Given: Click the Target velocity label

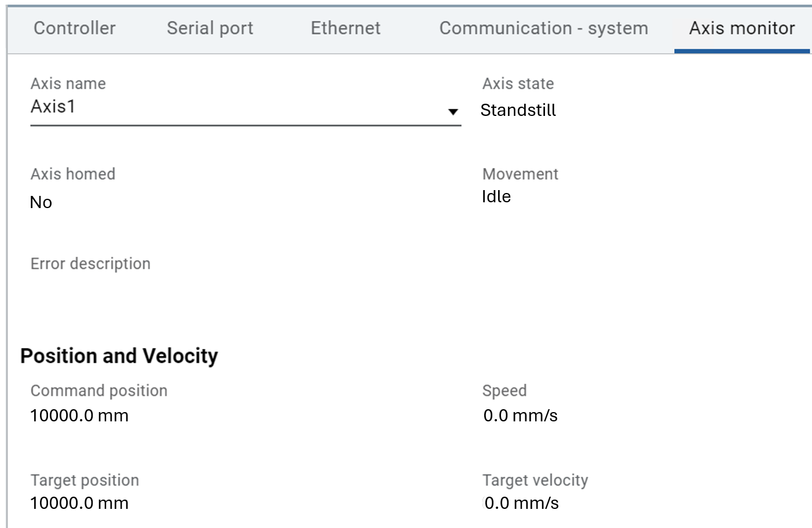Looking at the screenshot, I should tap(535, 480).
